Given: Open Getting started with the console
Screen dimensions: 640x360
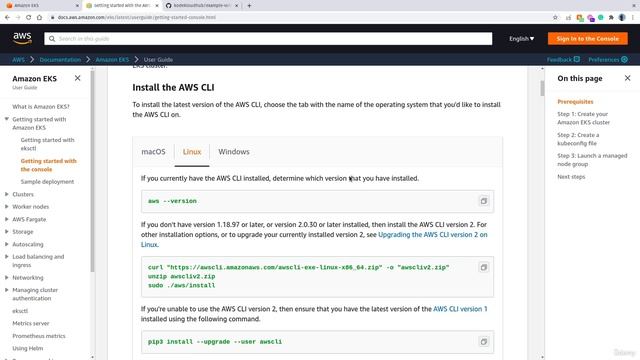Looking at the screenshot, I should tap(49, 165).
